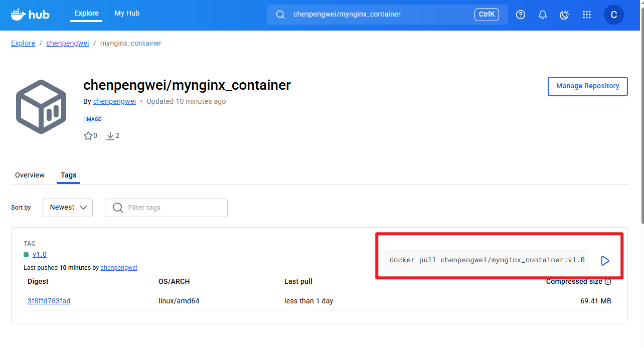The width and height of the screenshot is (644, 348).
Task: Open the notifications bell
Action: coord(543,15)
